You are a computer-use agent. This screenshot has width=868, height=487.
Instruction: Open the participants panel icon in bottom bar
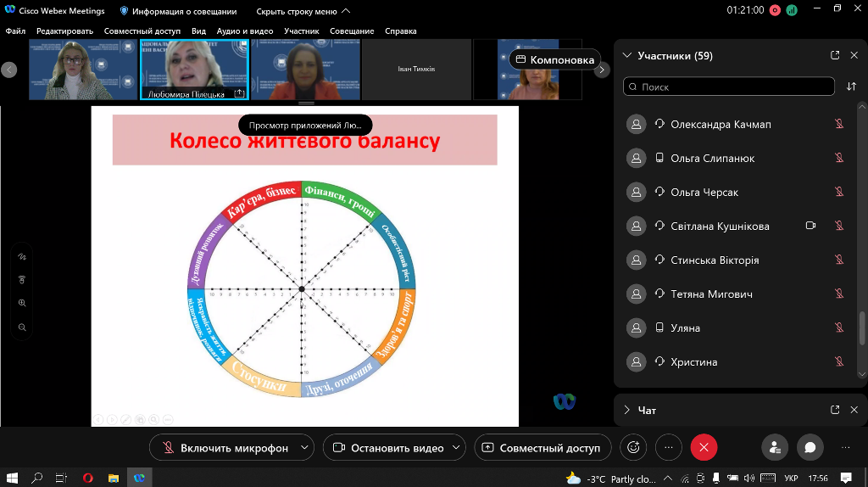coord(775,447)
